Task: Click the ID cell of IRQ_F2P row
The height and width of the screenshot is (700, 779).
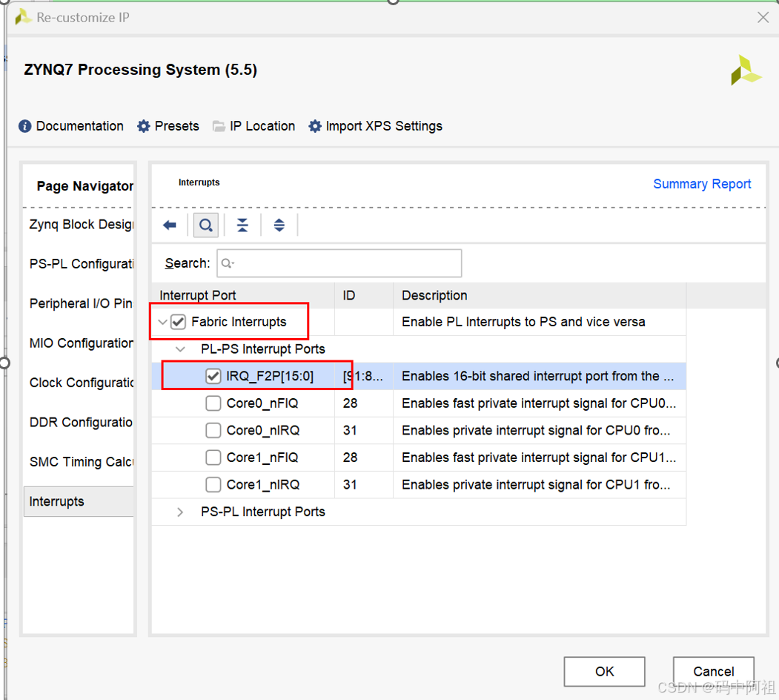Action: pyautogui.click(x=363, y=377)
